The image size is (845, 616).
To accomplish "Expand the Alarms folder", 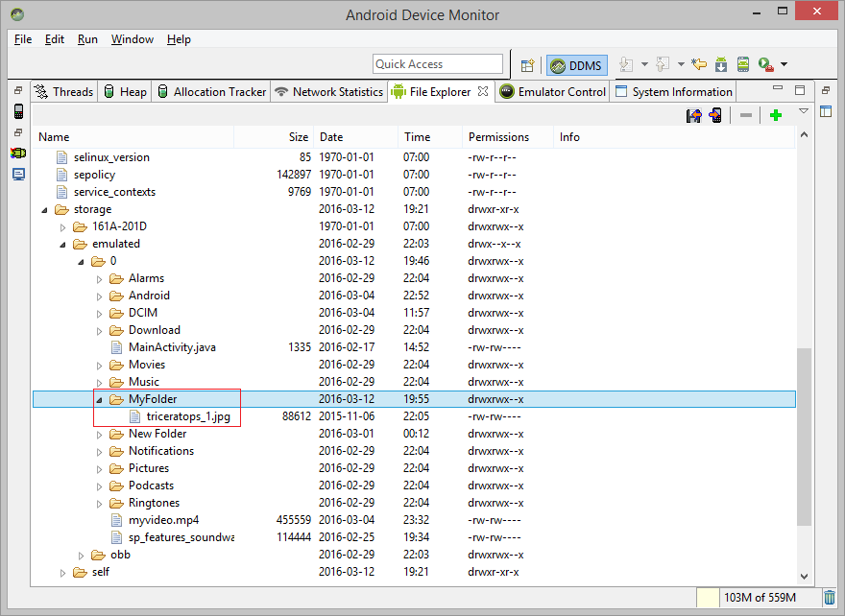I will [x=100, y=279].
